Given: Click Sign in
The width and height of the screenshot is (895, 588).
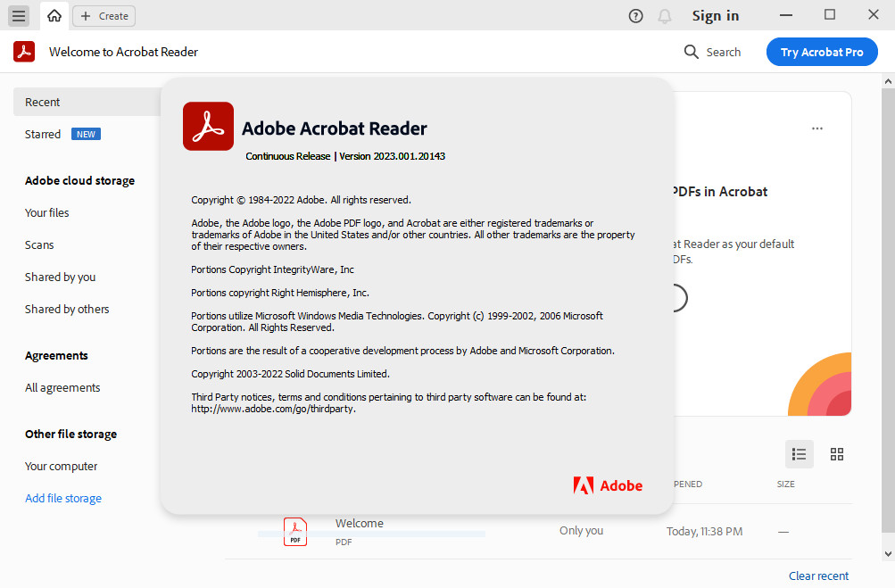Looking at the screenshot, I should [x=716, y=16].
